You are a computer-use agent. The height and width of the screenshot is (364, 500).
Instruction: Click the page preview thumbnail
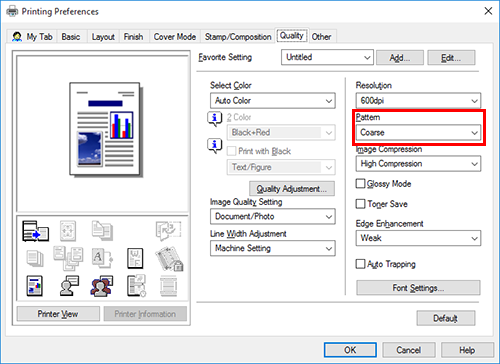click(106, 129)
